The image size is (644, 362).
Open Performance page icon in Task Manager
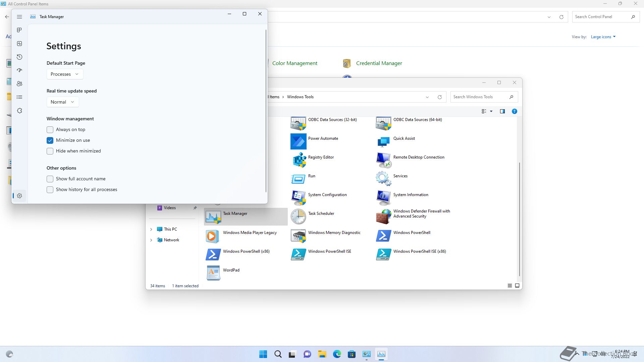19,44
